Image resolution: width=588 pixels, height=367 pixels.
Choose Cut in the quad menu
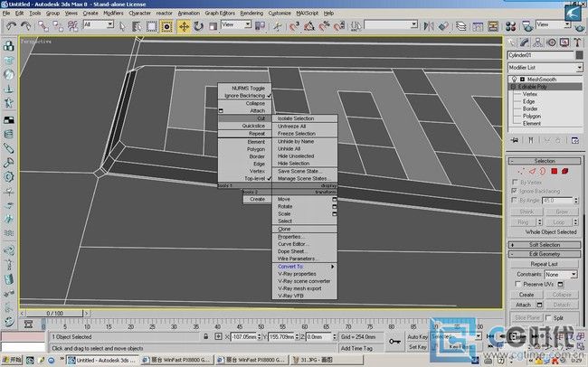tap(245, 118)
